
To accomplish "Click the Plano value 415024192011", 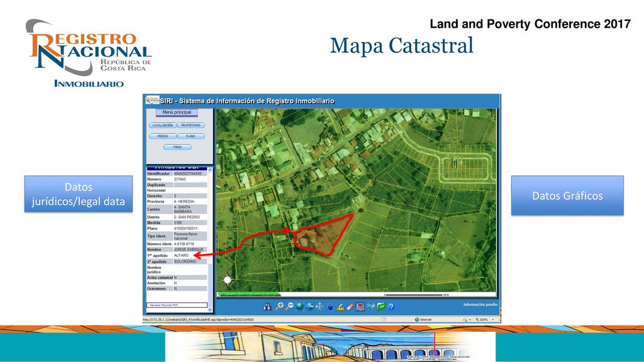I will [x=186, y=229].
